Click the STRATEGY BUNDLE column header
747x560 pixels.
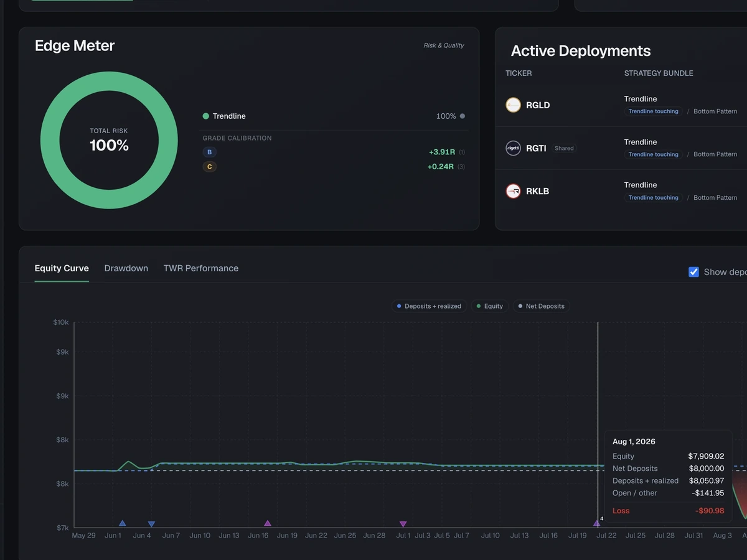(x=659, y=73)
